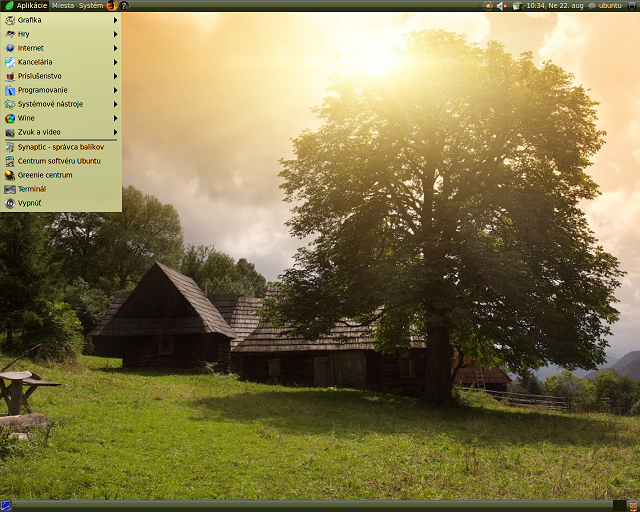Expand the Hry submenu arrow
Image resolution: width=640 pixels, height=512 pixels.
point(116,34)
